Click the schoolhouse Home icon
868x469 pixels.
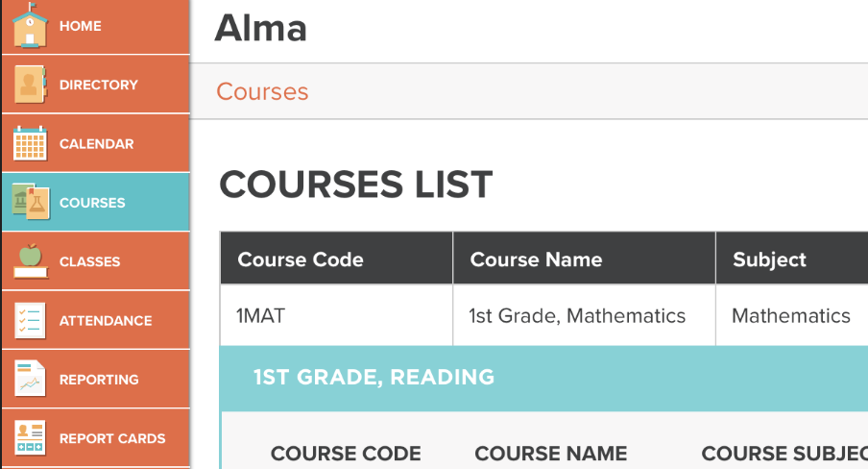coord(30,26)
